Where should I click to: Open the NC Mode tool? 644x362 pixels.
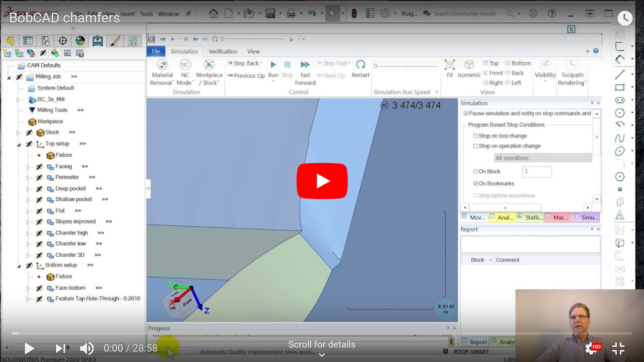click(185, 64)
